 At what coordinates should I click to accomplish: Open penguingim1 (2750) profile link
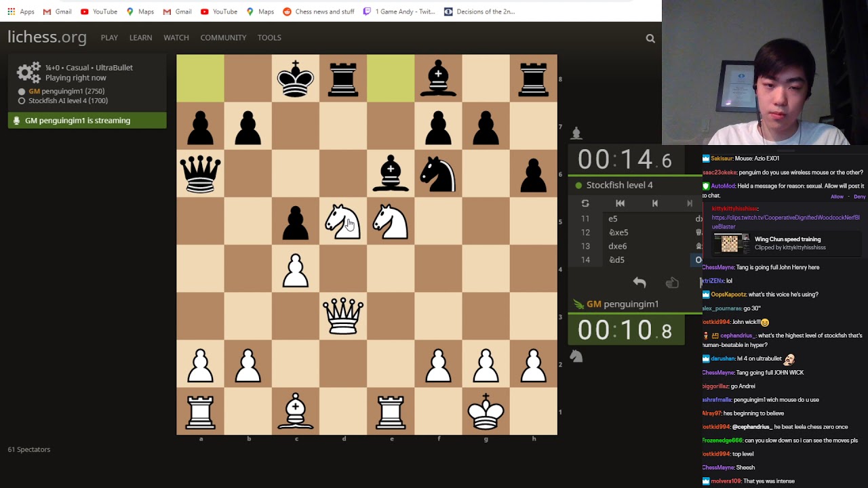click(66, 91)
